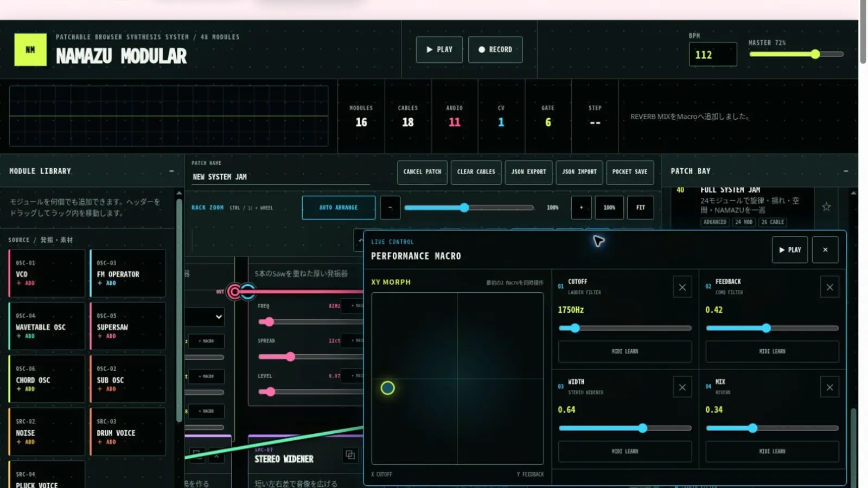Play from the Performance Macro panel
Image resolution: width=868 pixels, height=488 pixels.
click(790, 250)
